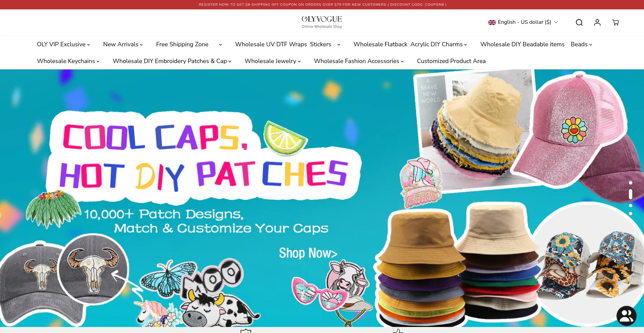Open the chat support bubble icon
Viewport: 644px width, 333px height.
tap(626, 316)
